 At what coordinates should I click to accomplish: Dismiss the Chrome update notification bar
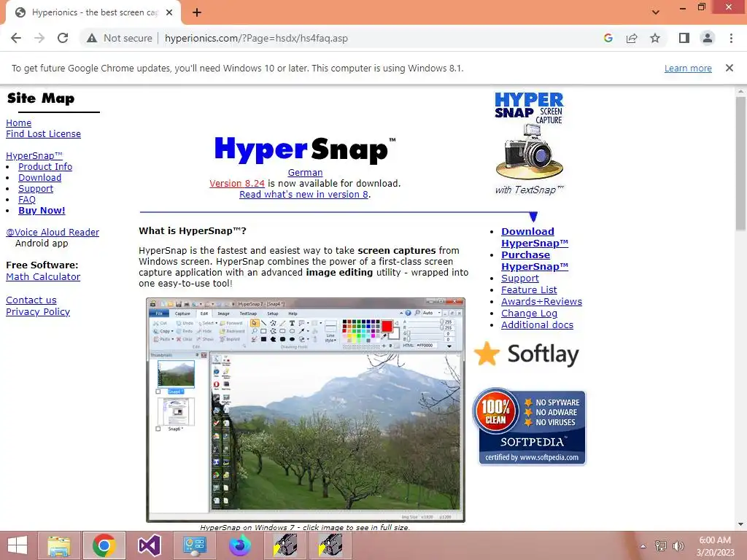click(729, 68)
